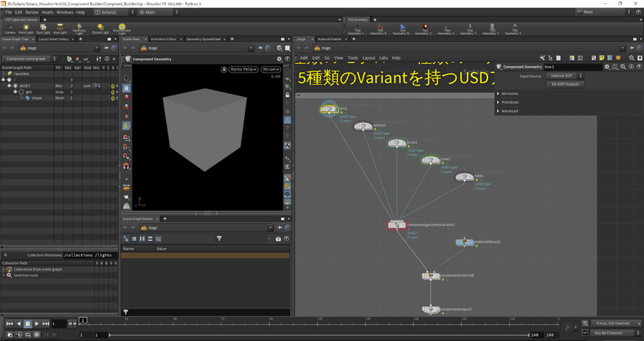Open network editor Labs menu
This screenshot has width=644, height=341.
[x=383, y=58]
